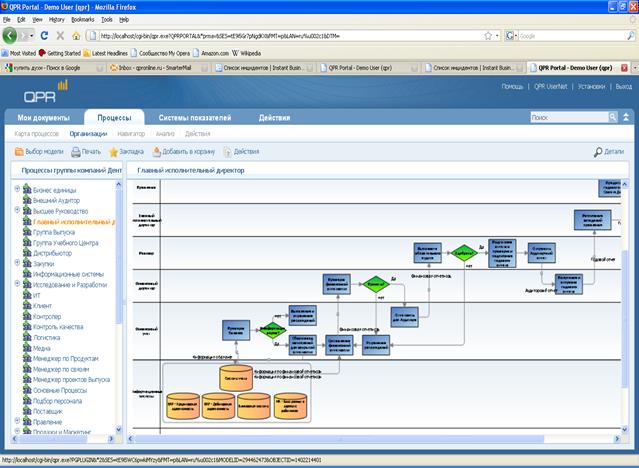
Task: Select Группа Выпуска tree item
Action: tap(54, 232)
